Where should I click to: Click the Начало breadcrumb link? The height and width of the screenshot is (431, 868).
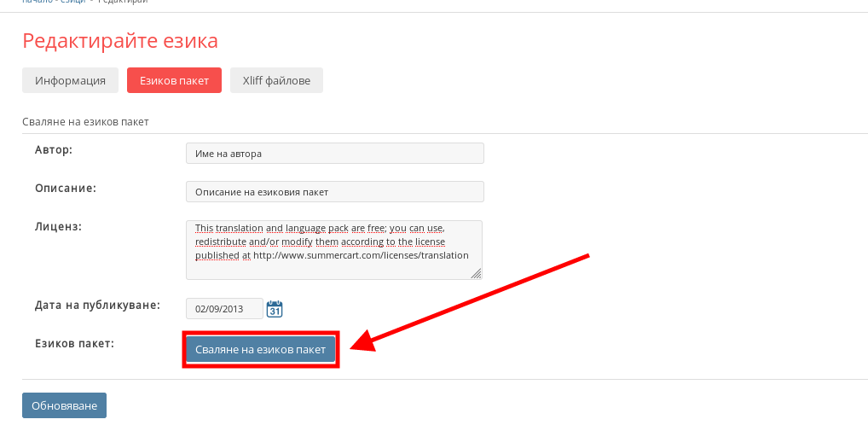(34, 3)
